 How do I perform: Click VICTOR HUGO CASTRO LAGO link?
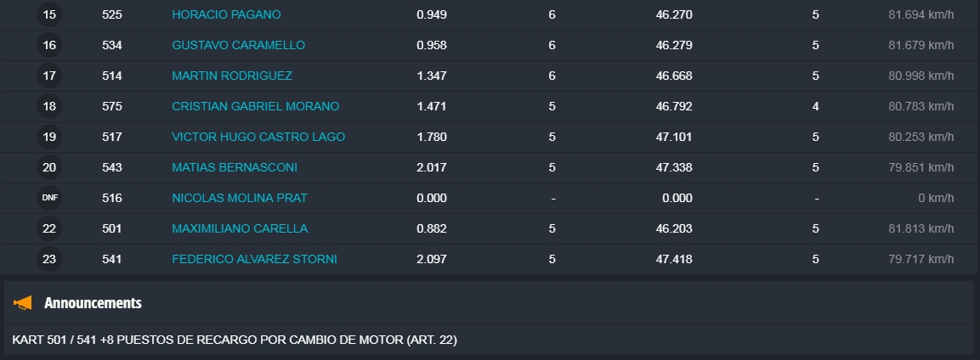258,137
